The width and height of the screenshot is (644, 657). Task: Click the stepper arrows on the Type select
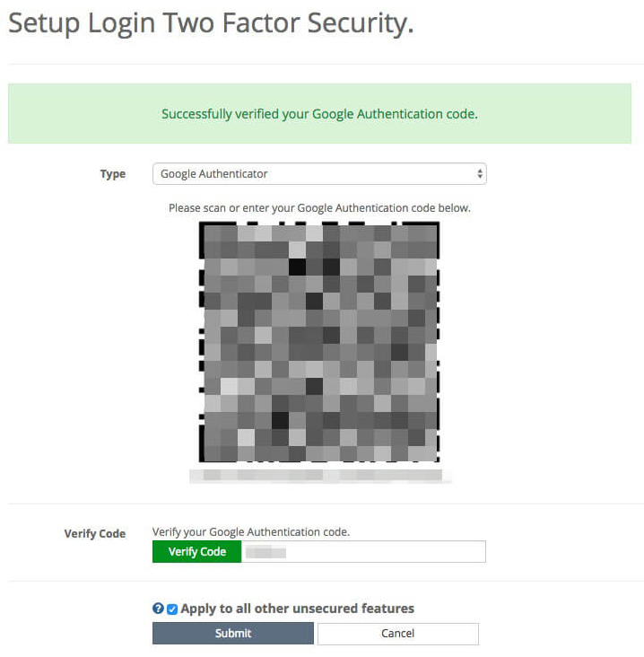click(x=480, y=173)
